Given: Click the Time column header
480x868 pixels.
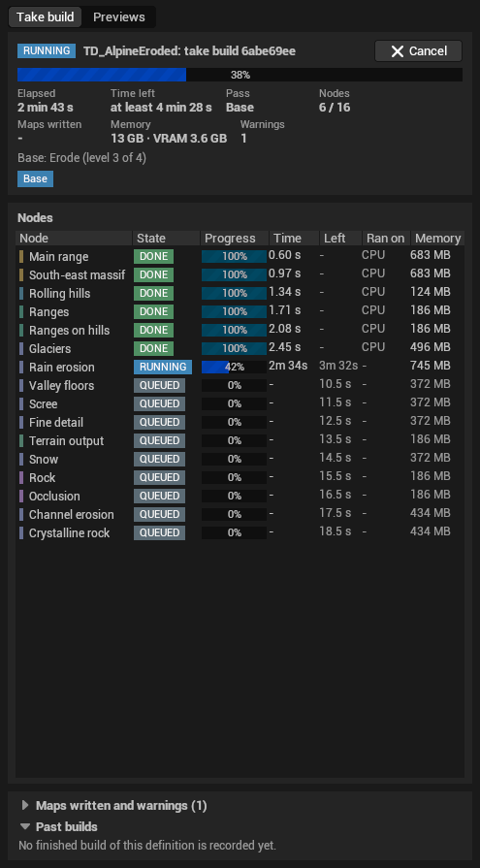Looking at the screenshot, I should point(294,238).
